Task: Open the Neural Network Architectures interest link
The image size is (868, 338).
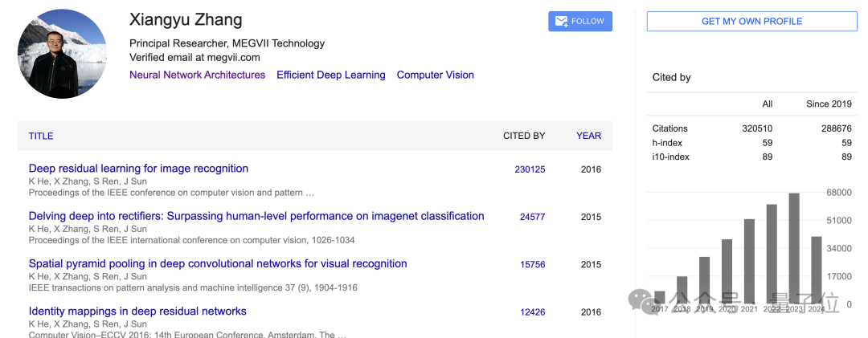Action: (197, 75)
